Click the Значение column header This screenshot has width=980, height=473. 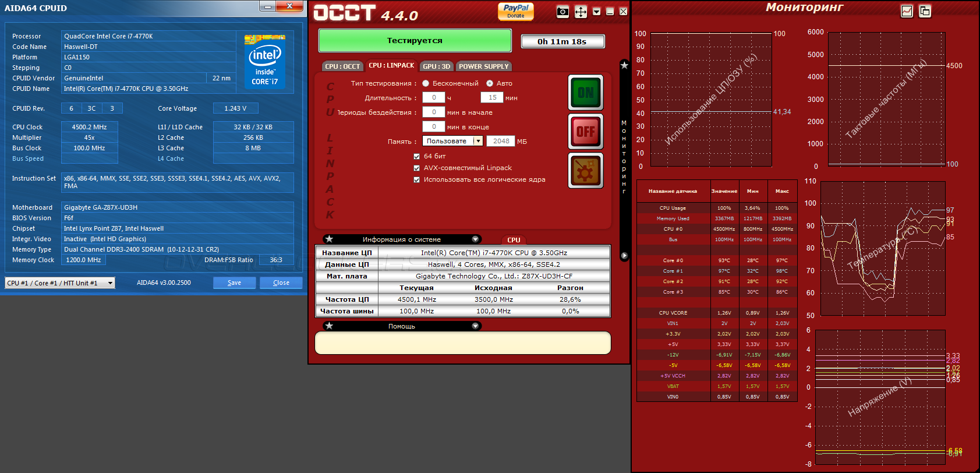click(x=724, y=191)
